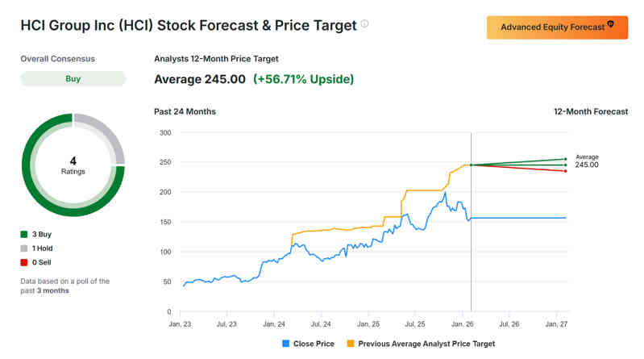This screenshot has height=359, width=644.
Task: Click the green square next to 3 Buy
Action: tap(24, 234)
